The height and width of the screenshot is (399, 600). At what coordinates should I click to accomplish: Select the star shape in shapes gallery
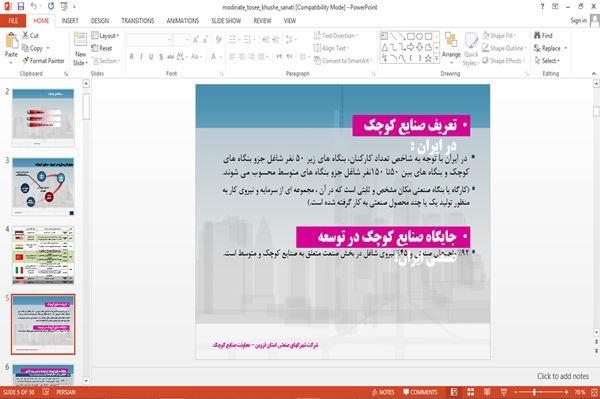point(428,59)
